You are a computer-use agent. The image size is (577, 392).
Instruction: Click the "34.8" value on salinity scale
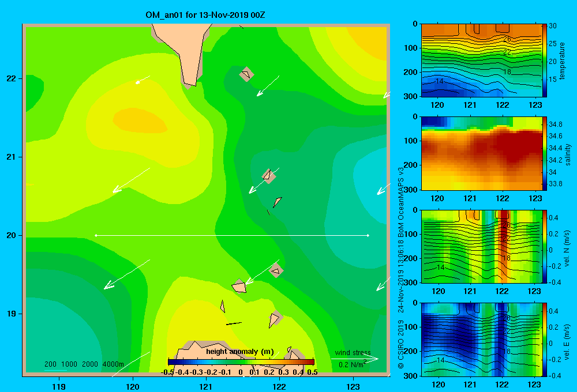(555, 125)
